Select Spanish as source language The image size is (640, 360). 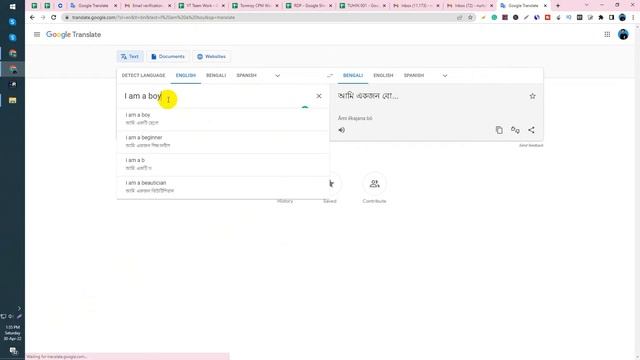tap(246, 76)
